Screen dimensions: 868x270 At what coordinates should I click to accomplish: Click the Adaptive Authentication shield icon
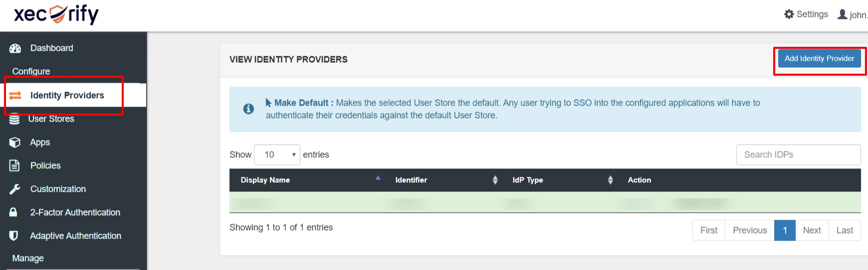click(x=14, y=236)
